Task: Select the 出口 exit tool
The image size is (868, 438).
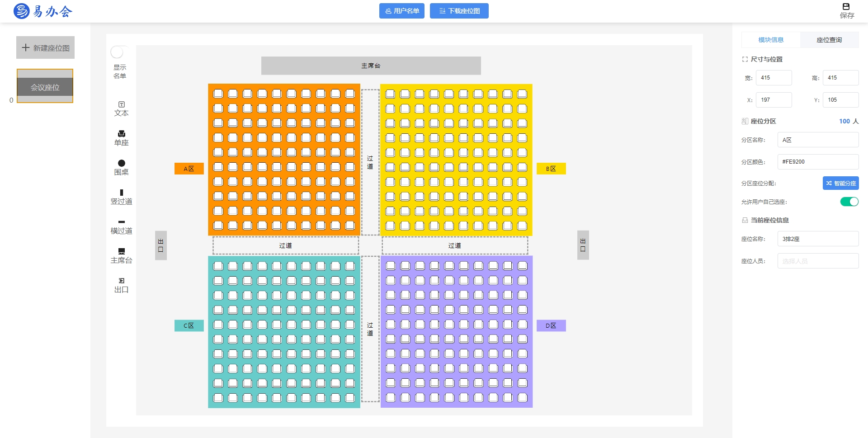Action: (121, 285)
